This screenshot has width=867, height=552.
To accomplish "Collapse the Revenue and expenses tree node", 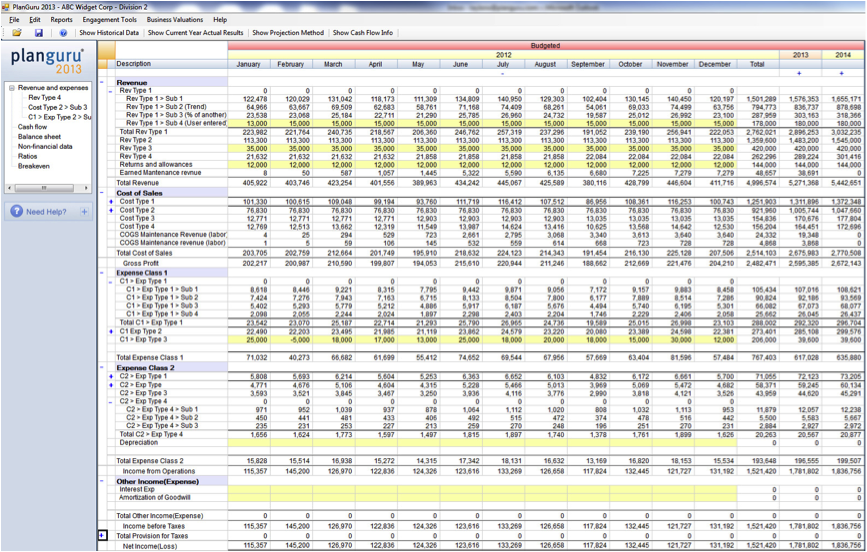I will [12, 88].
